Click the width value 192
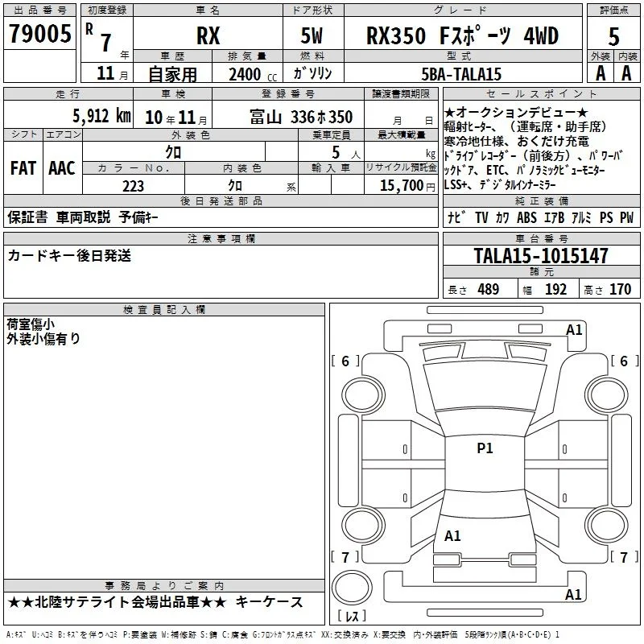 [555, 290]
